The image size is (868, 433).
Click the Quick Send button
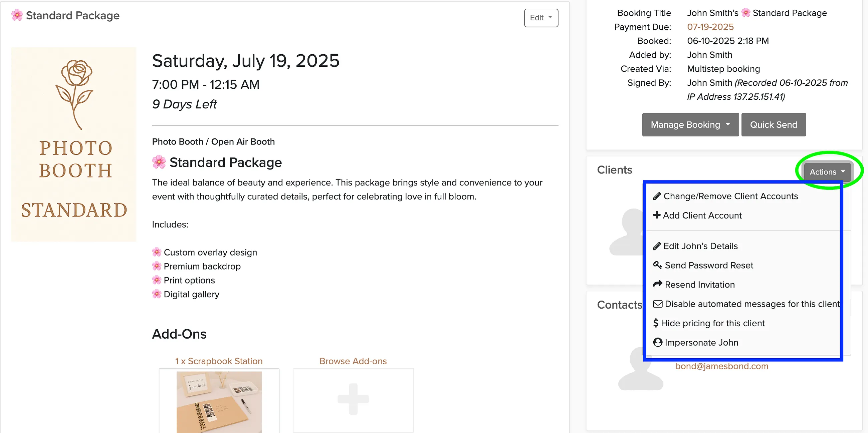pos(773,124)
